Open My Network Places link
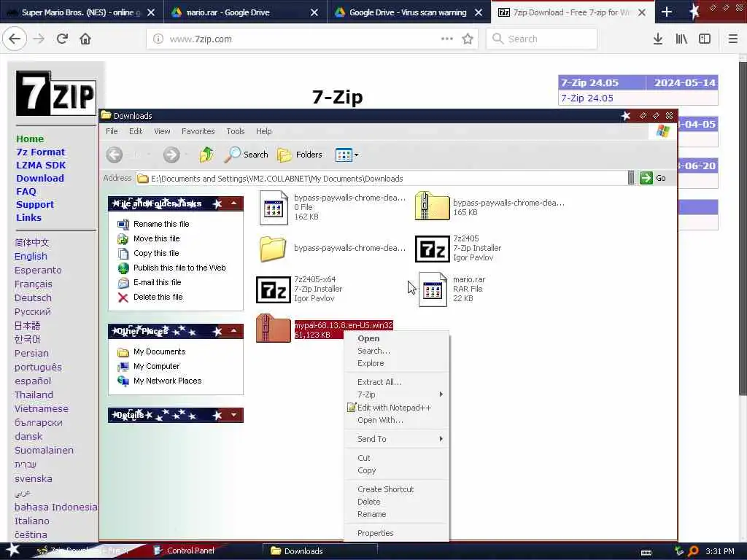 (167, 381)
